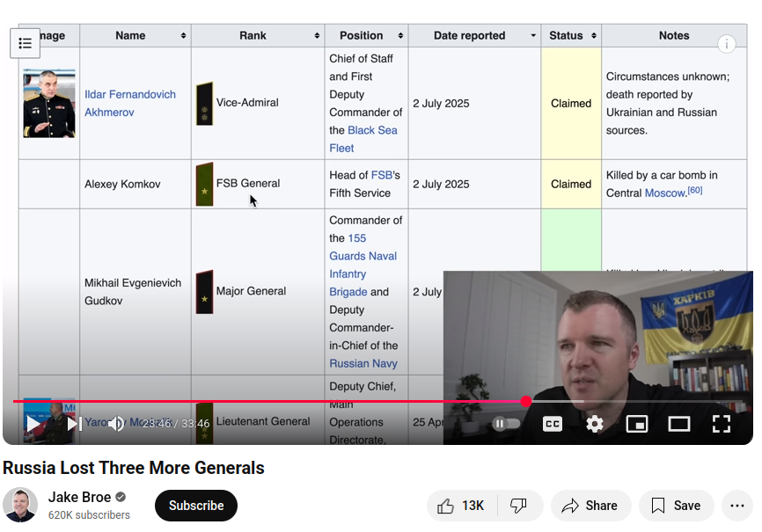Open citation reference 60
The width and height of the screenshot is (762, 532).
pos(695,190)
